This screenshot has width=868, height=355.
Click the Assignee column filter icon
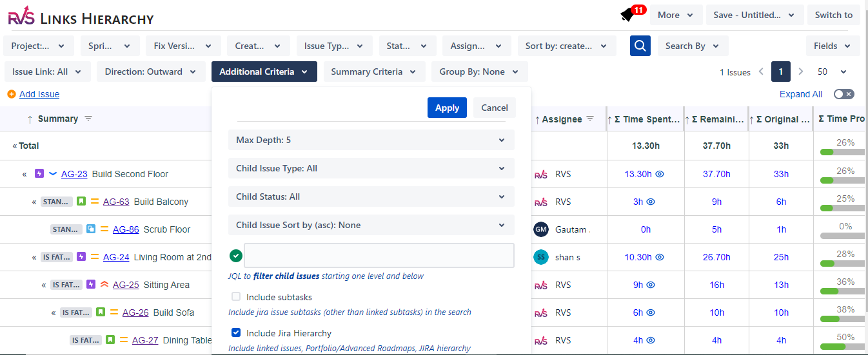point(590,119)
